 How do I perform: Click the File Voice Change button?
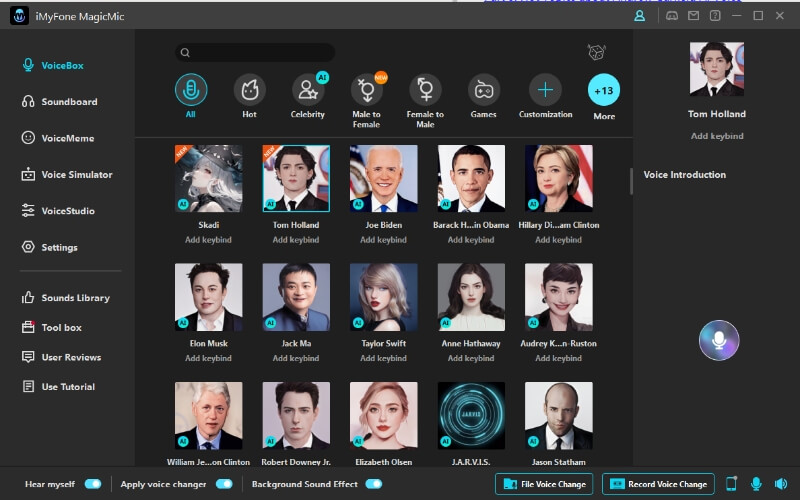click(x=544, y=484)
